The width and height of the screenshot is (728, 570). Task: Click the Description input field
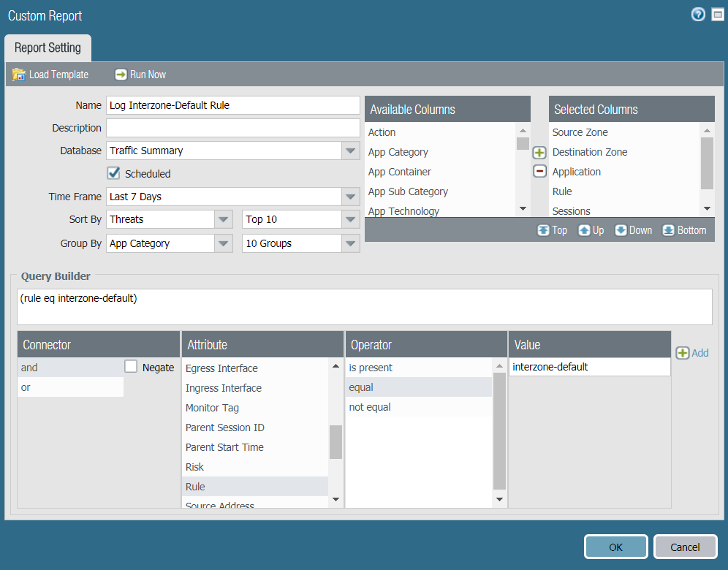tap(232, 128)
